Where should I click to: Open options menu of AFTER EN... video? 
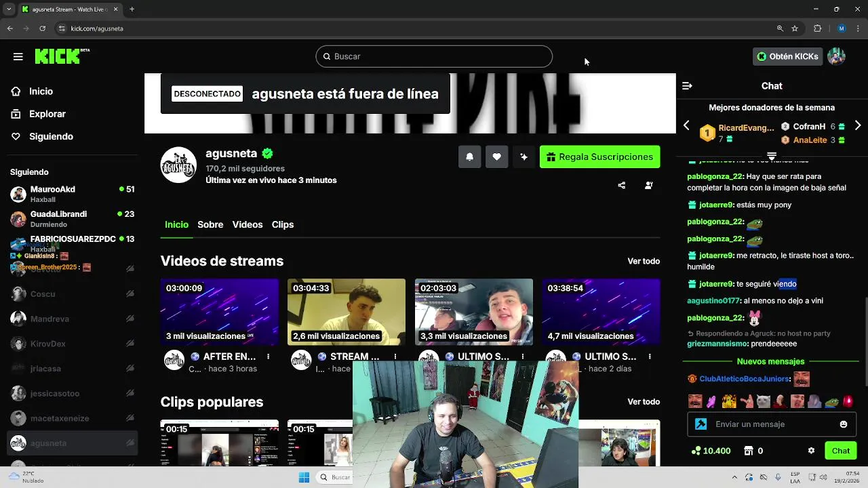tap(268, 357)
